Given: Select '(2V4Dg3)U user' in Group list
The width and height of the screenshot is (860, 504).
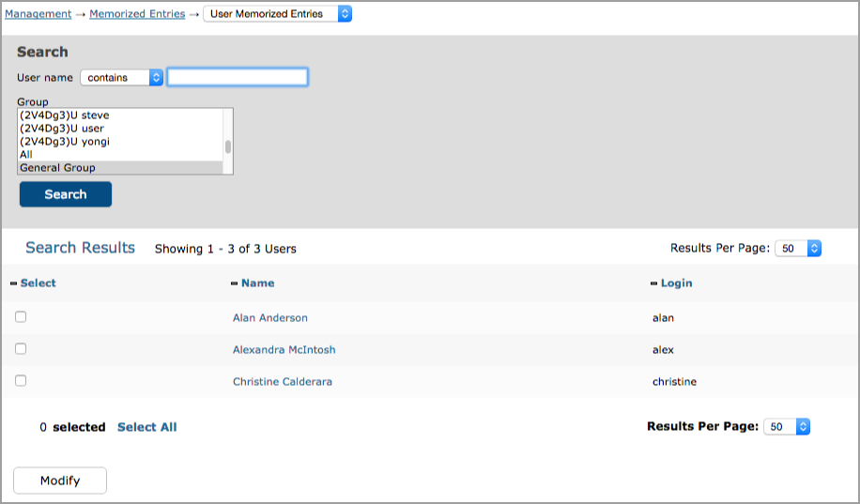Looking at the screenshot, I should pyautogui.click(x=120, y=129).
